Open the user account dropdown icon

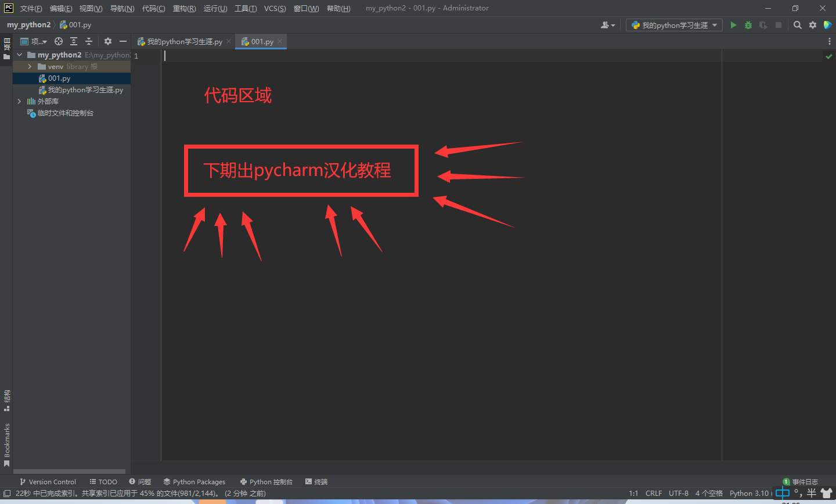click(608, 25)
